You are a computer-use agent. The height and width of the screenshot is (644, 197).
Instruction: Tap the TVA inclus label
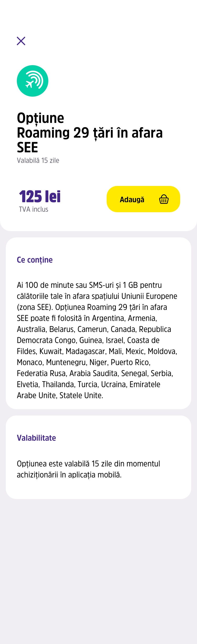click(34, 209)
